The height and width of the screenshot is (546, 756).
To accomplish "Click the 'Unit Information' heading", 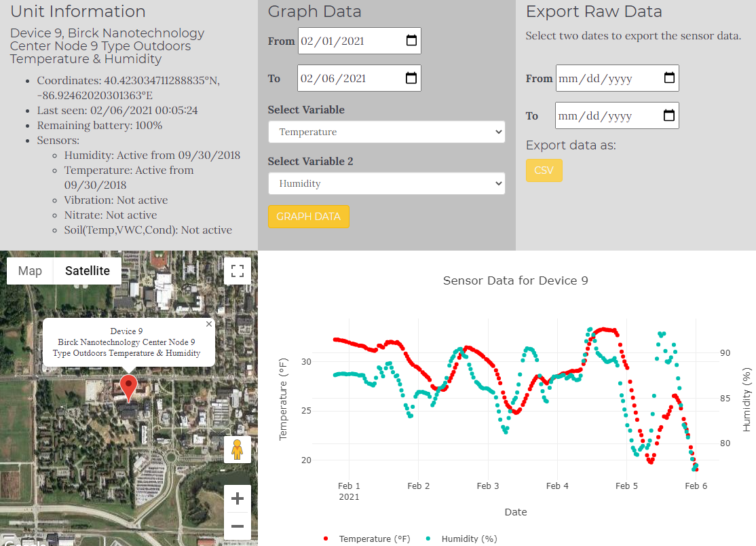I will [x=78, y=12].
